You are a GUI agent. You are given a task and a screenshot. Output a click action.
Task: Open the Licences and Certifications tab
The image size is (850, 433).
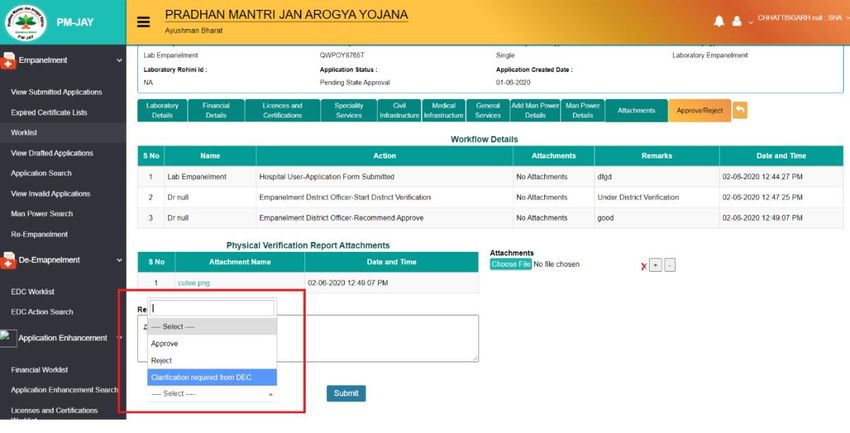pyautogui.click(x=282, y=111)
